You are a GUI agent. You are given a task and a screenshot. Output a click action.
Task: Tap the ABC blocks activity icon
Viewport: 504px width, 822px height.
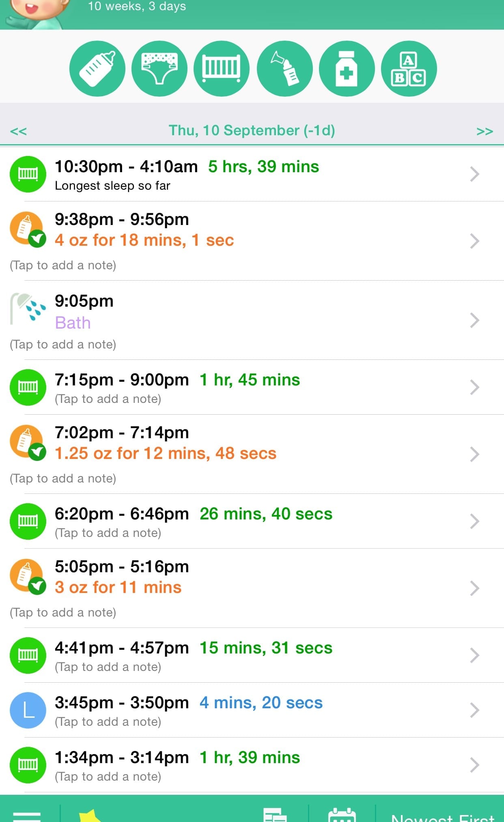coord(409,69)
